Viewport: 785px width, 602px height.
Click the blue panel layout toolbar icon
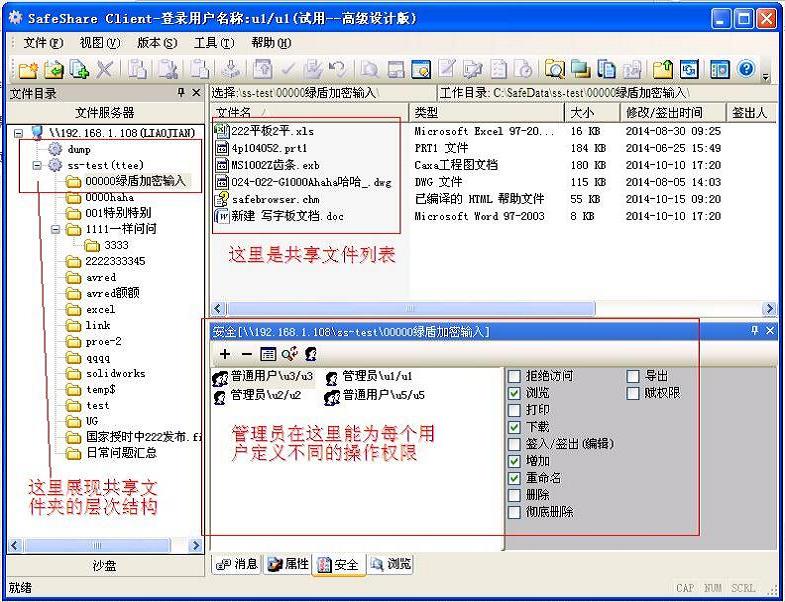(720, 70)
